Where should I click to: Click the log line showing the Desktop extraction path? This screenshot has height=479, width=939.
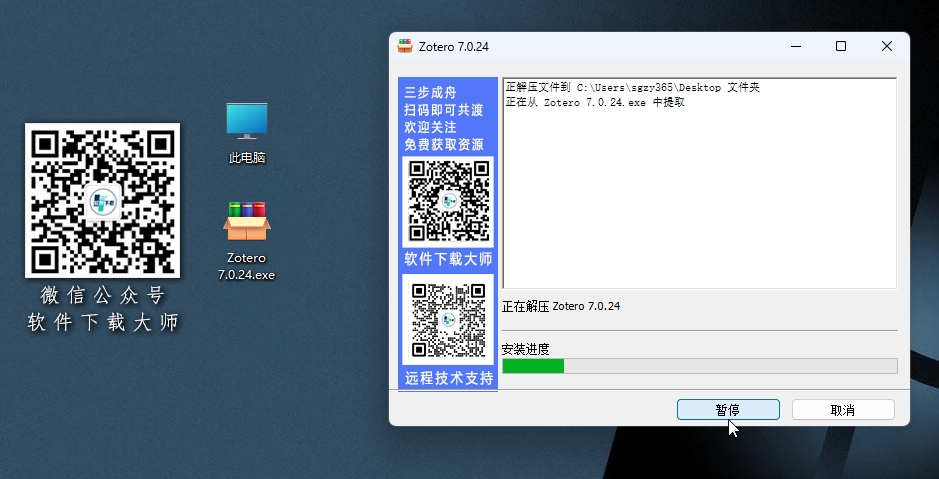(x=633, y=87)
